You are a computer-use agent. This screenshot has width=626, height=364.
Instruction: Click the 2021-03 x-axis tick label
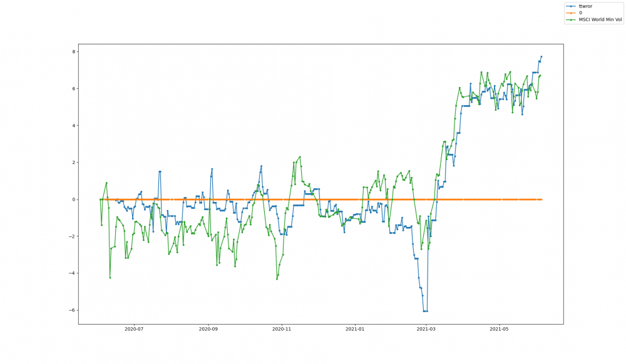(x=426, y=329)
